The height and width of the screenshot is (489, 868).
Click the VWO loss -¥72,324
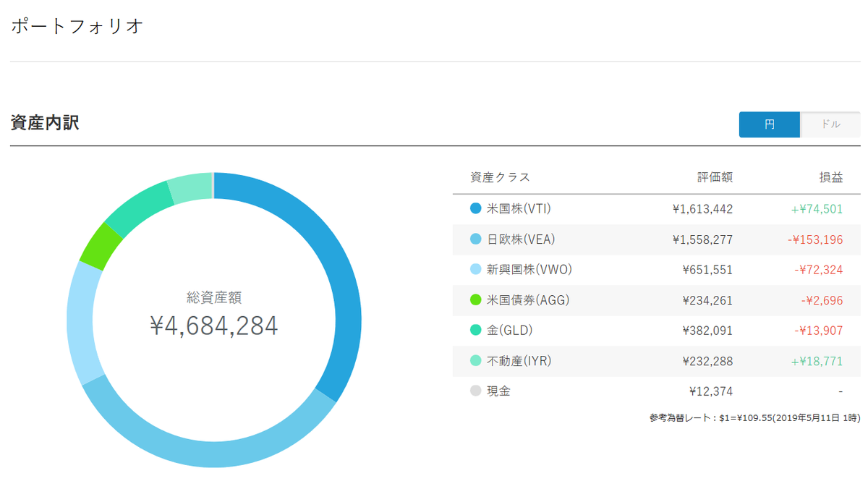click(818, 270)
